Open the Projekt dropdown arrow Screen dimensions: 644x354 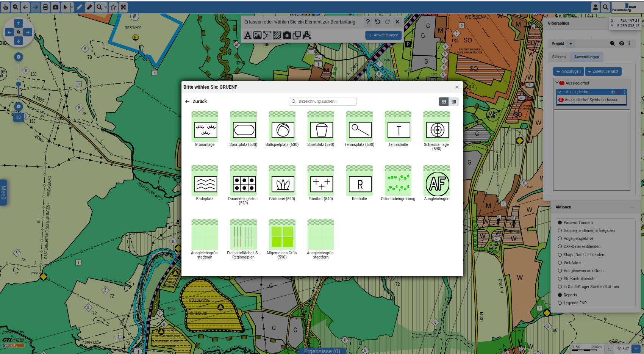pyautogui.click(x=571, y=44)
